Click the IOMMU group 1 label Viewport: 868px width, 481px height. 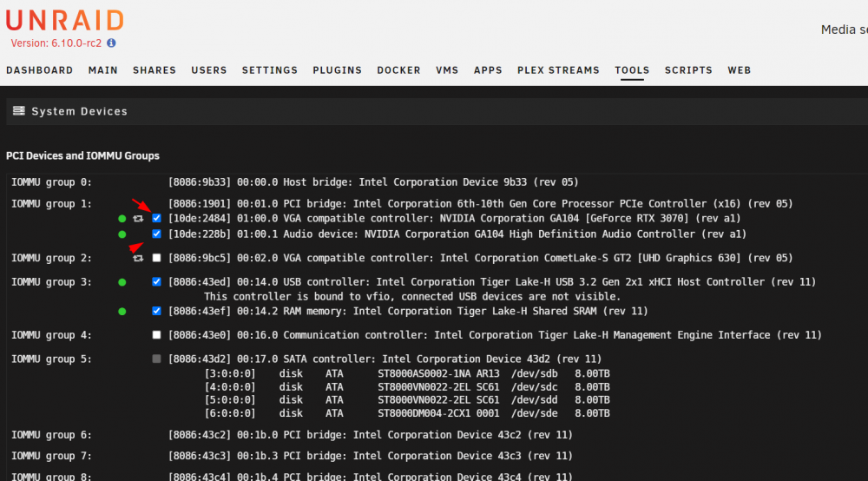click(x=51, y=204)
